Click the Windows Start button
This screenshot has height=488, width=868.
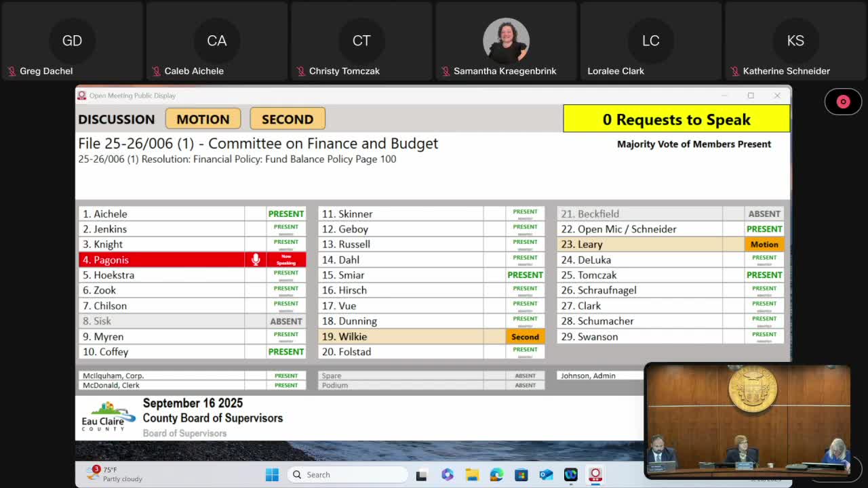pyautogui.click(x=272, y=474)
